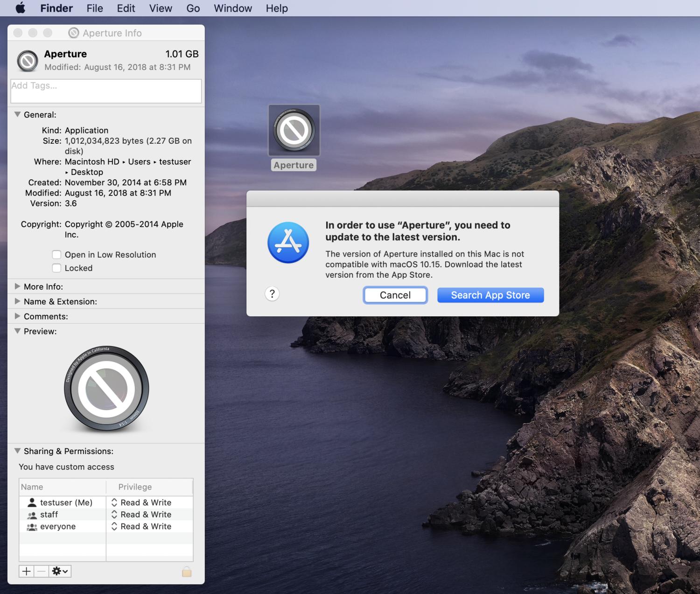The image size is (700, 594).
Task: Click the Aperture Info title bar proxy icon
Action: pyautogui.click(x=73, y=33)
